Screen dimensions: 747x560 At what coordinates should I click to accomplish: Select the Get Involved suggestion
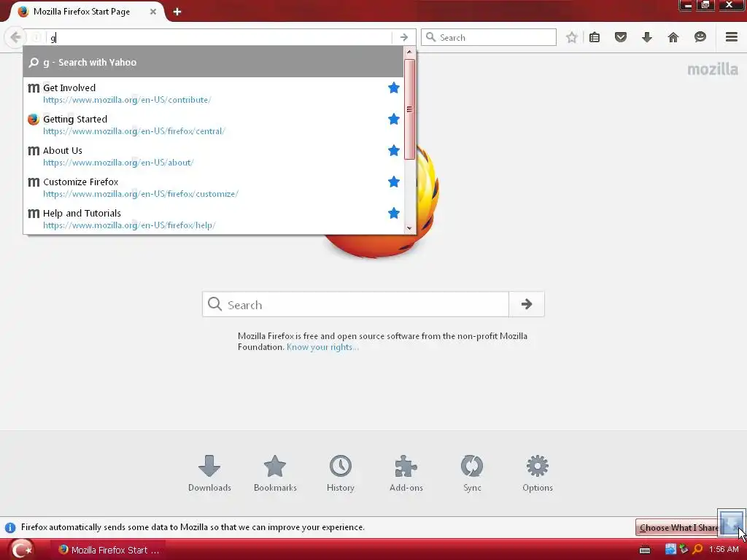(213, 93)
